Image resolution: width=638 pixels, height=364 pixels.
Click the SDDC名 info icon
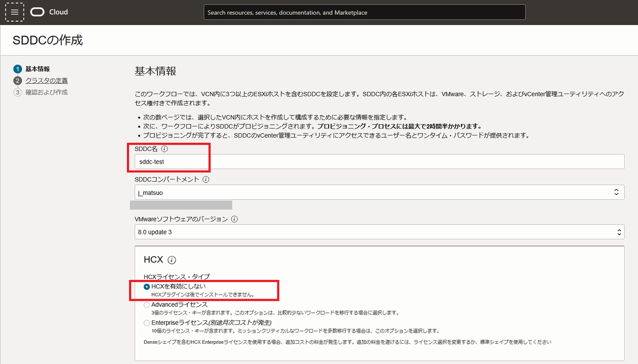(164, 149)
